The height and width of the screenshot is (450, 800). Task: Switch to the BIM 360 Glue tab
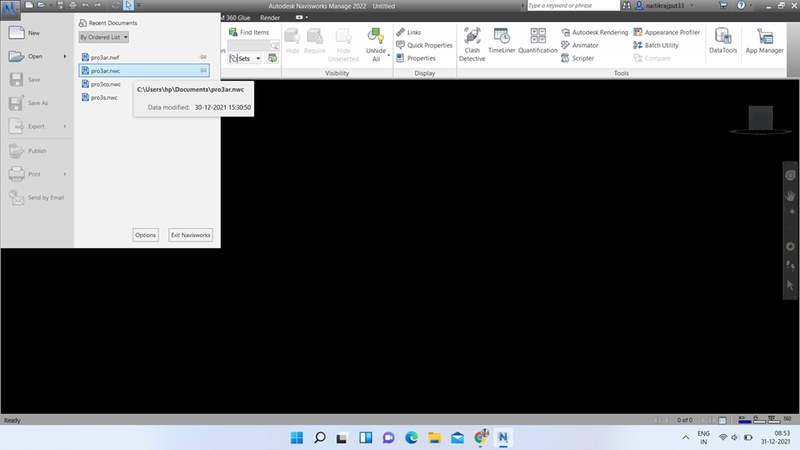[237, 17]
